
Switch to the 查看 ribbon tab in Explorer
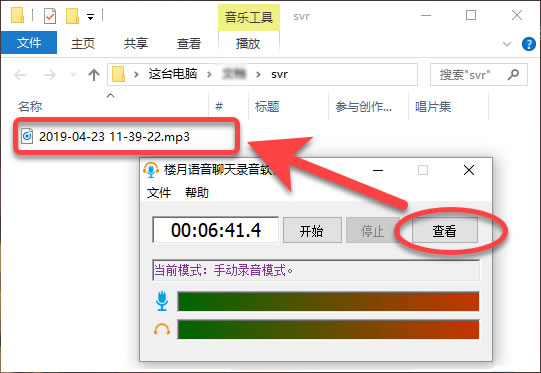pyautogui.click(x=189, y=43)
